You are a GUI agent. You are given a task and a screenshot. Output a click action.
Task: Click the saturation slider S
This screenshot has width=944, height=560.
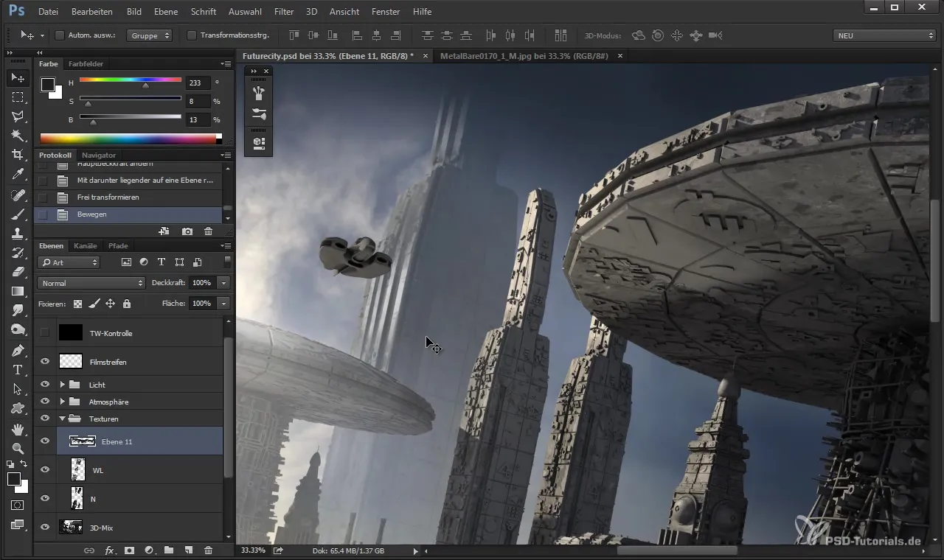[131, 99]
